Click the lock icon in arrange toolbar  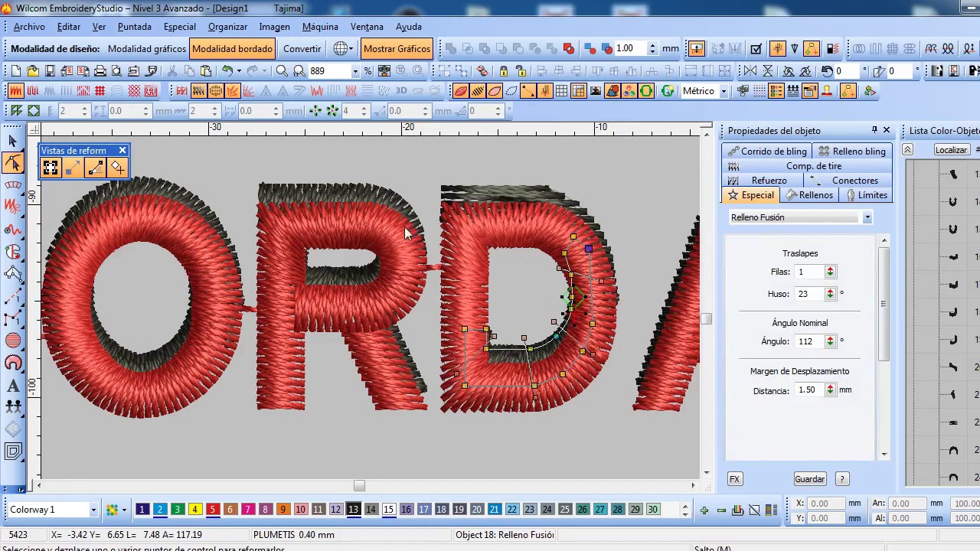point(503,70)
